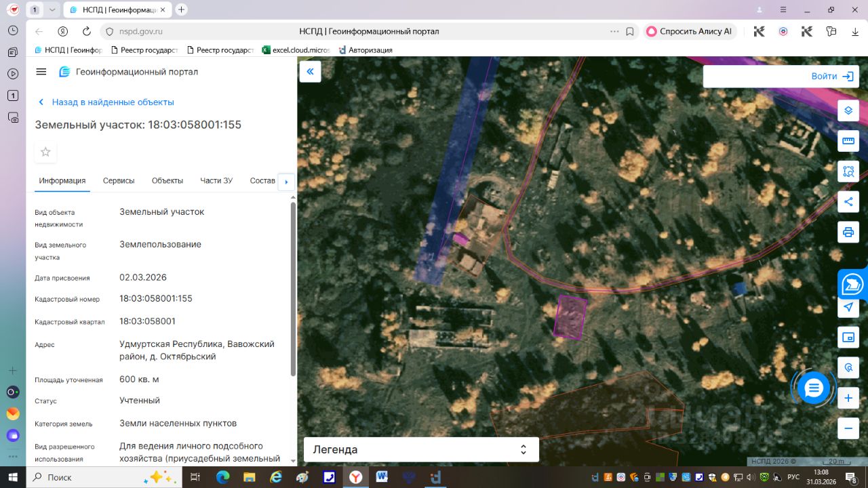
Task: Select the cadastral quarter value 18:03:058001
Action: 147,321
